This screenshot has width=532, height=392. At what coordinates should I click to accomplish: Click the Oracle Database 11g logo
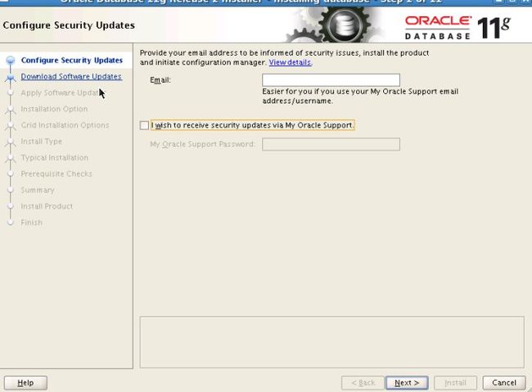[458, 28]
